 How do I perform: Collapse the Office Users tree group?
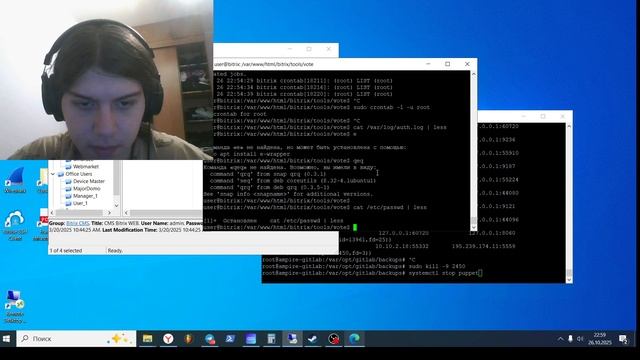[x=53, y=174]
